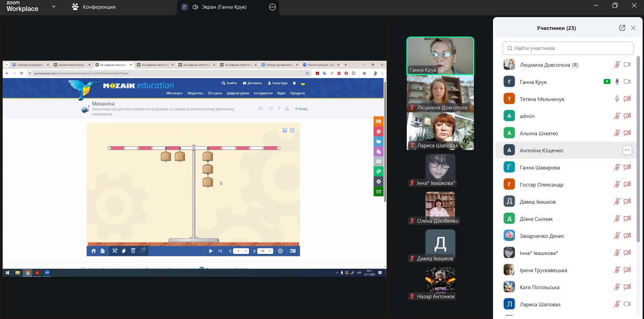Toggle the camera icon for Людмила Довгопола
The height and width of the screenshot is (319, 644).
(627, 64)
